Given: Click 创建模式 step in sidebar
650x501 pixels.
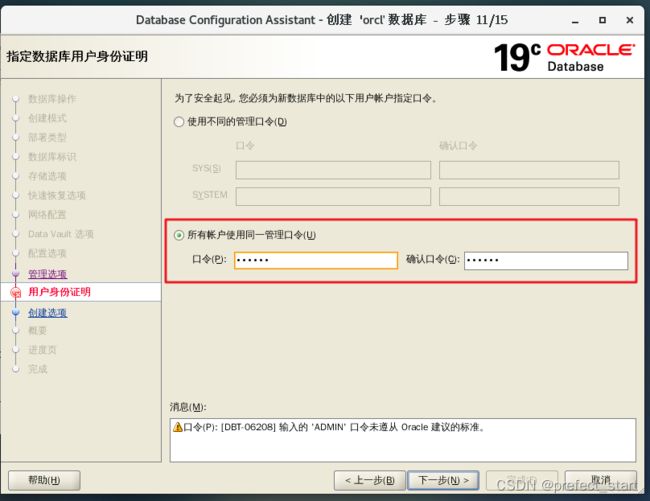Looking at the screenshot, I should (x=48, y=118).
